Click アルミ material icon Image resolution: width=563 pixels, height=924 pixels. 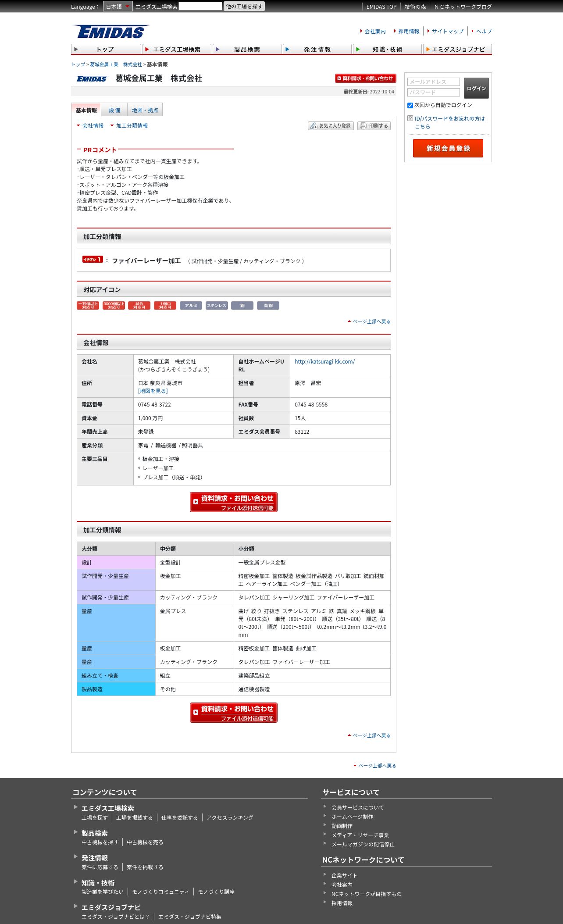[191, 306]
